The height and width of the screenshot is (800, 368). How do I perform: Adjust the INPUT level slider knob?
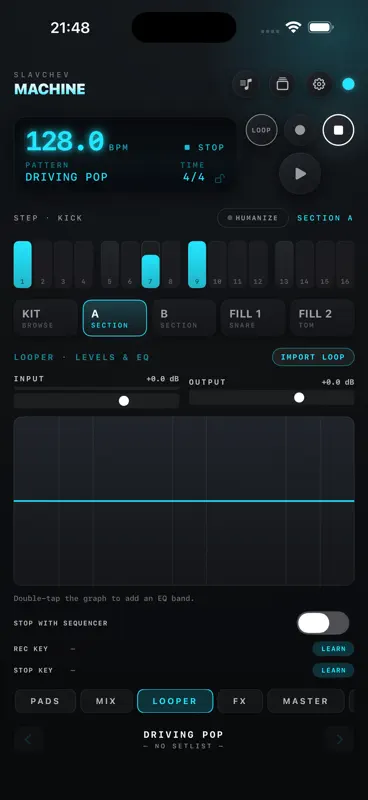click(x=124, y=401)
